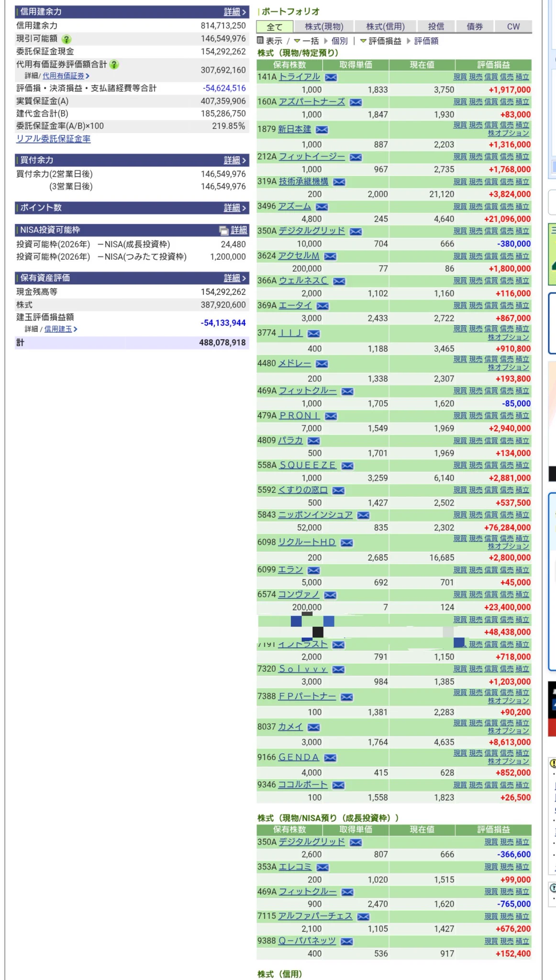This screenshot has width=556, height=980.
Task: Click the mail icon next to エレコミ
Action: tap(322, 868)
